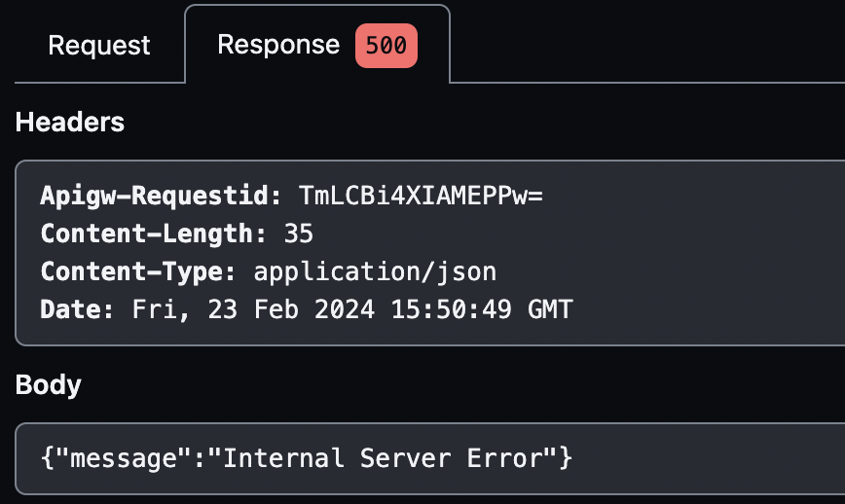
Task: Select the Response tab
Action: [278, 45]
